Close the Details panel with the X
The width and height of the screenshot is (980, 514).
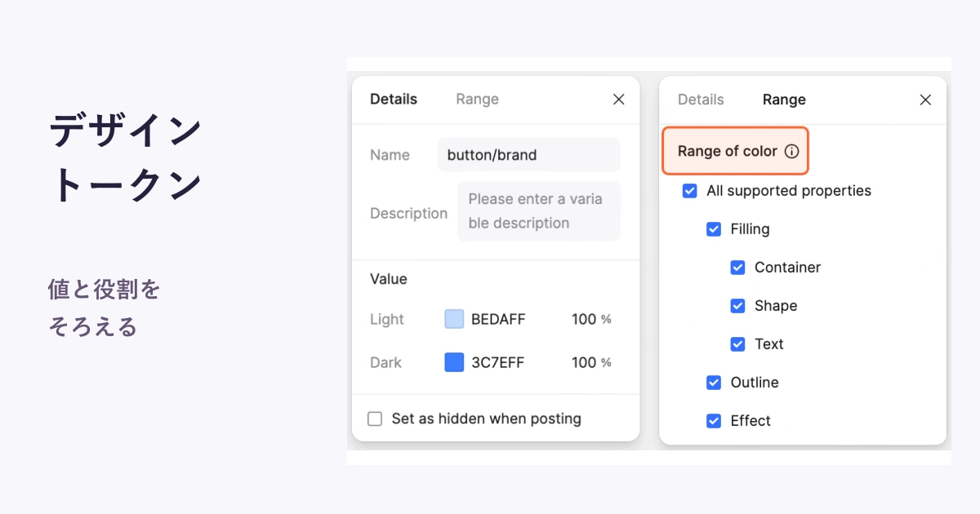619,100
